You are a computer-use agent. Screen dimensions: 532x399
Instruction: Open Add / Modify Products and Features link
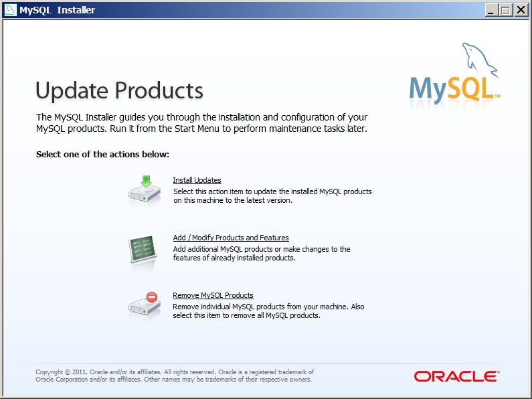coord(231,238)
